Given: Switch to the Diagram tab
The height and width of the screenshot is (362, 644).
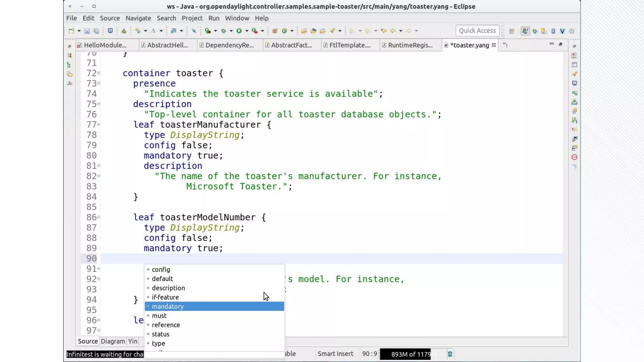Looking at the screenshot, I should (x=113, y=341).
